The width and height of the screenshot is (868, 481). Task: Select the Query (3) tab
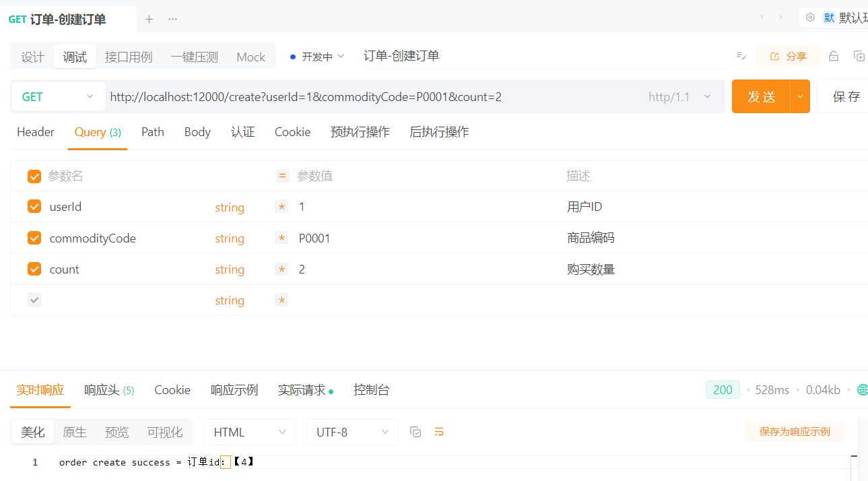(98, 132)
